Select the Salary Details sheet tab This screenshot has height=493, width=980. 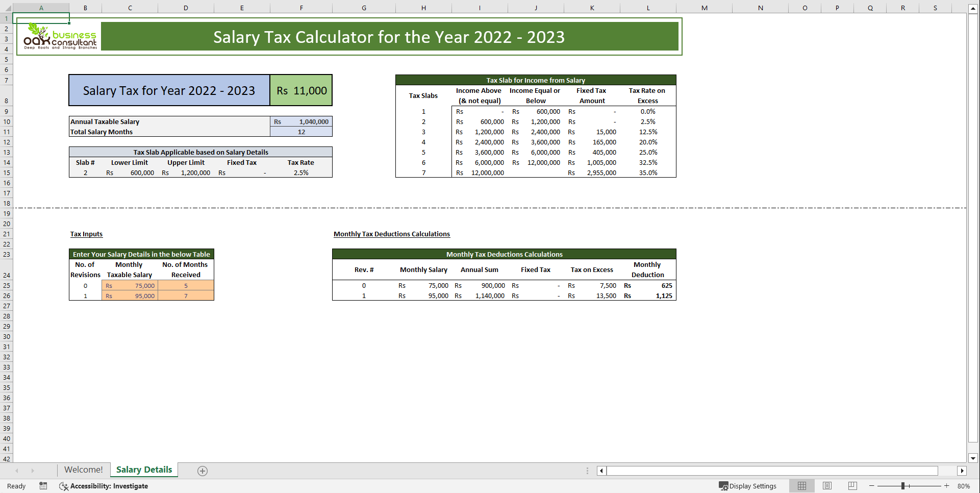click(144, 470)
